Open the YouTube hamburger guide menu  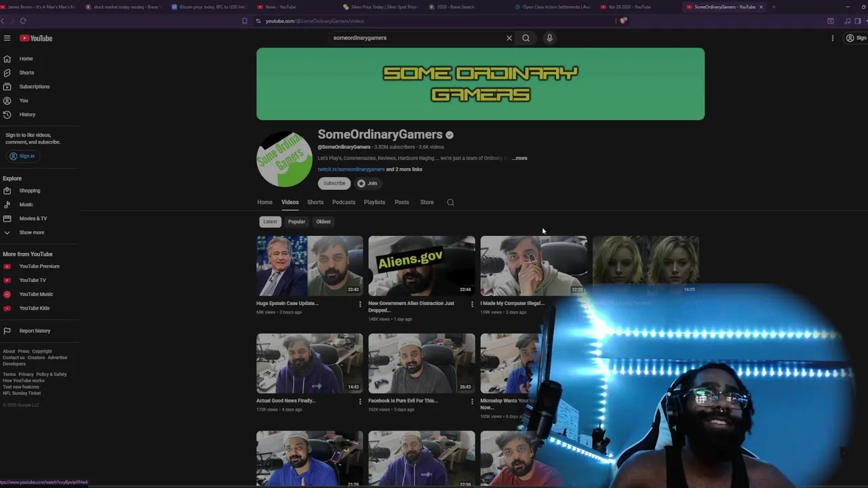pyautogui.click(x=7, y=38)
